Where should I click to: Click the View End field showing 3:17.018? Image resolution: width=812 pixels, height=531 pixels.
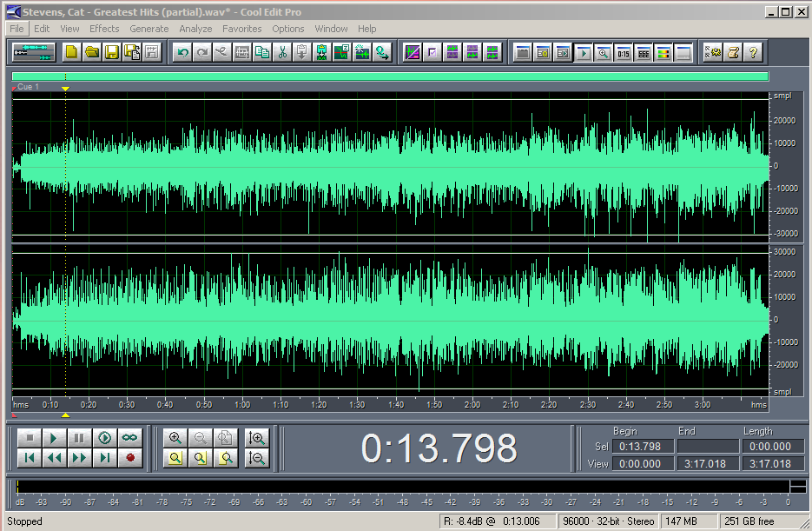pyautogui.click(x=709, y=464)
